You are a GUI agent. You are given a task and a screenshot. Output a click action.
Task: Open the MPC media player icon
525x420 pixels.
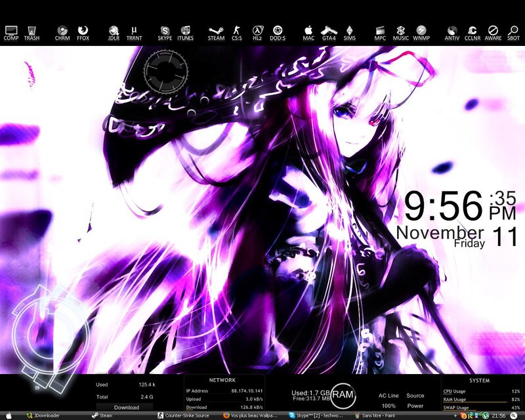(x=380, y=33)
